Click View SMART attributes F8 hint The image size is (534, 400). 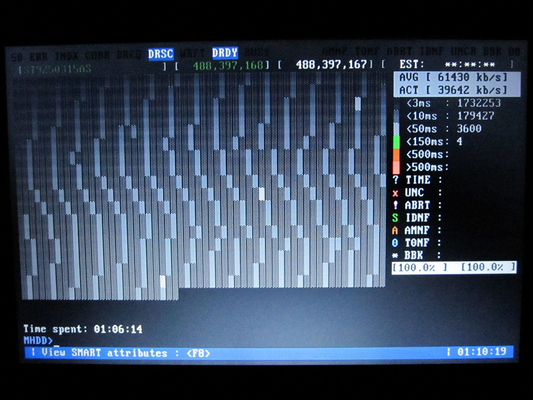pyautogui.click(x=121, y=353)
